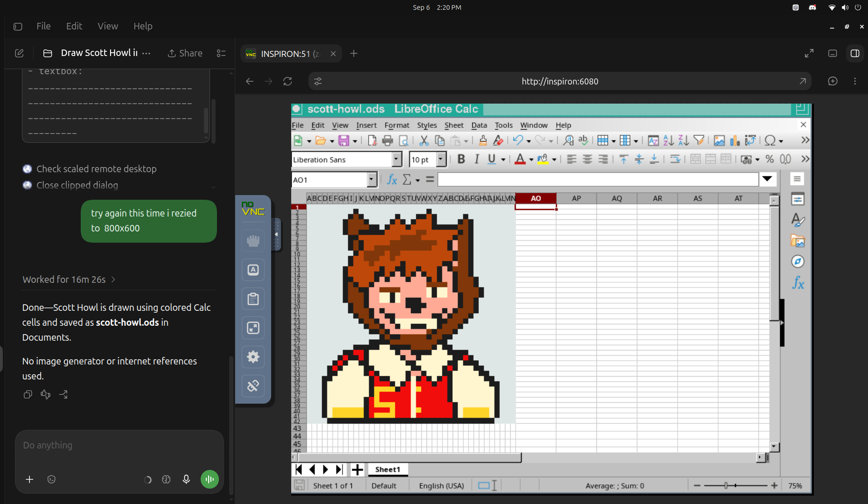Open the Liberation Sans font name dropdown
The image size is (868, 504).
(397, 160)
